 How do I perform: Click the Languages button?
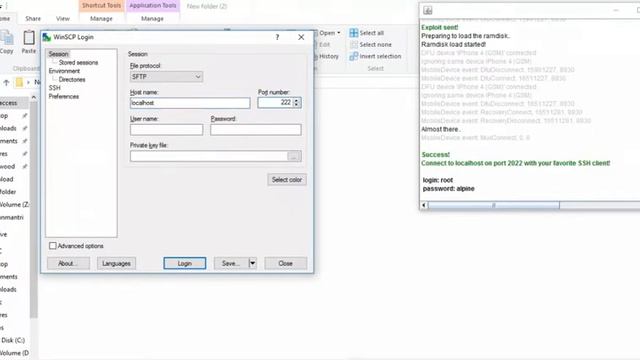click(x=116, y=263)
